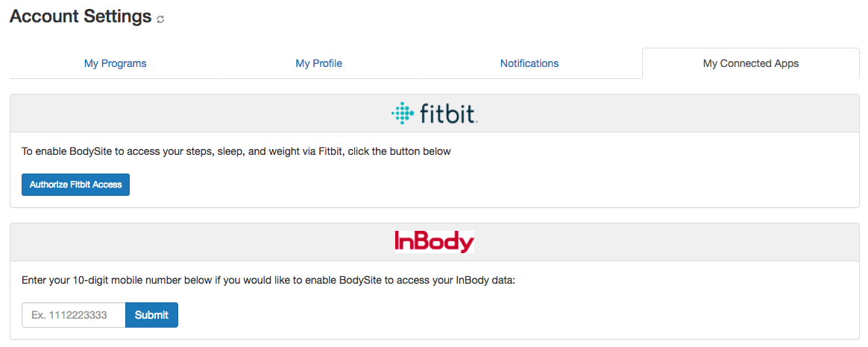This screenshot has width=868, height=347.
Task: Submit the InBody mobile number
Action: pyautogui.click(x=151, y=315)
